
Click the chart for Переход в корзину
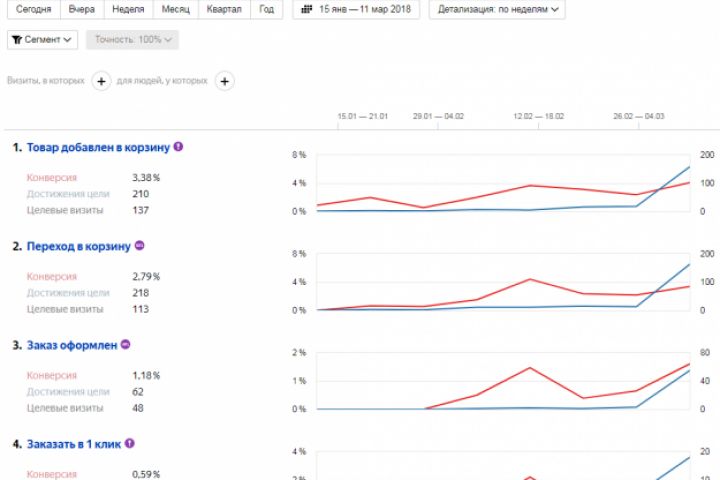coord(503,282)
